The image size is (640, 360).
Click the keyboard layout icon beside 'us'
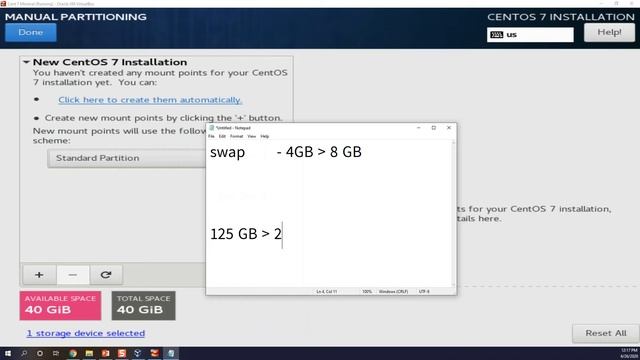pyautogui.click(x=496, y=35)
